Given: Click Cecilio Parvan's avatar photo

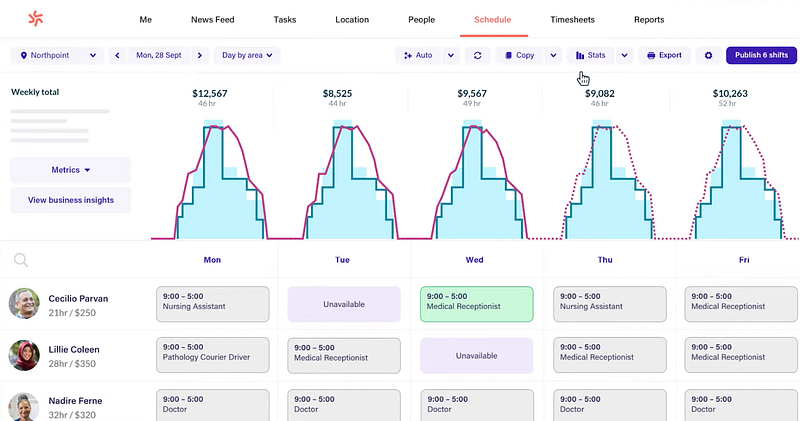Looking at the screenshot, I should 24,304.
